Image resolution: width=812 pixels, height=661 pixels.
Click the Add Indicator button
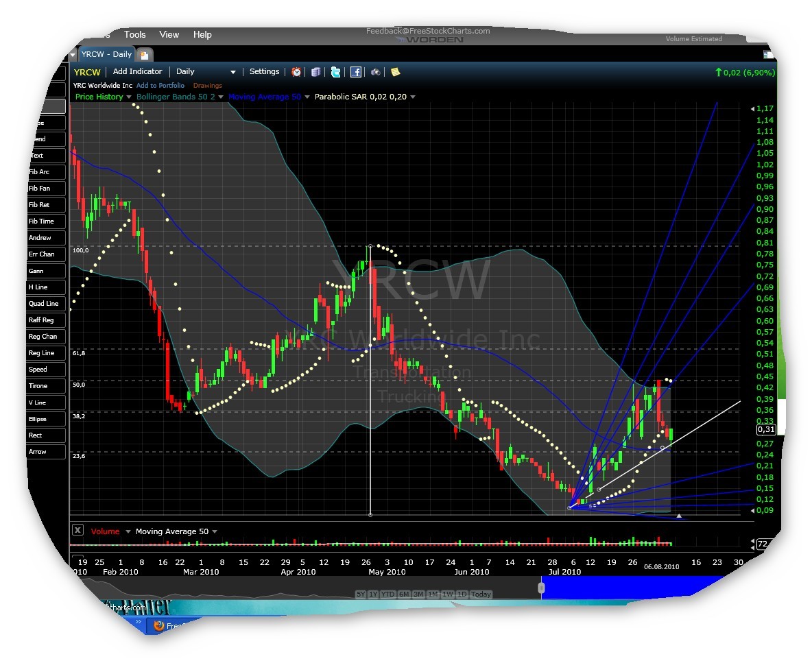click(x=137, y=71)
